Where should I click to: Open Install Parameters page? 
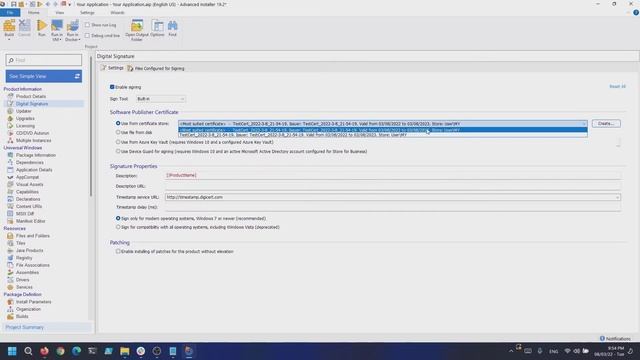tap(33, 302)
